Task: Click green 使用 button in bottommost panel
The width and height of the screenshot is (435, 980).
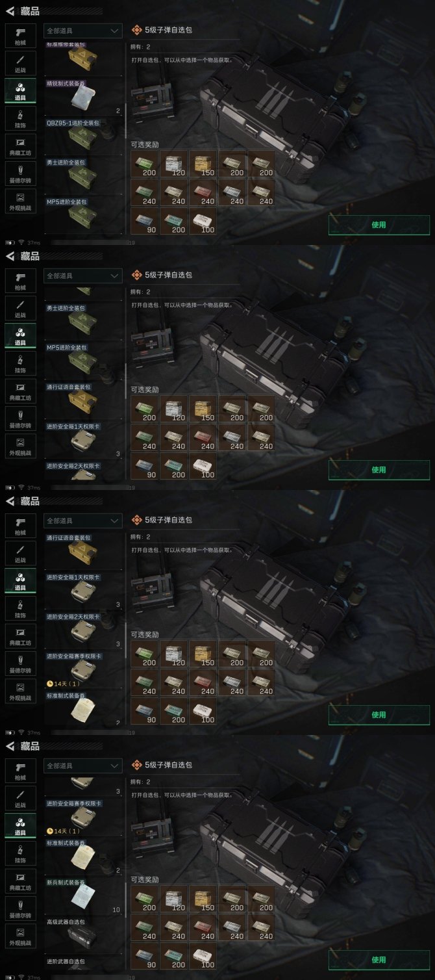Action: point(379,960)
